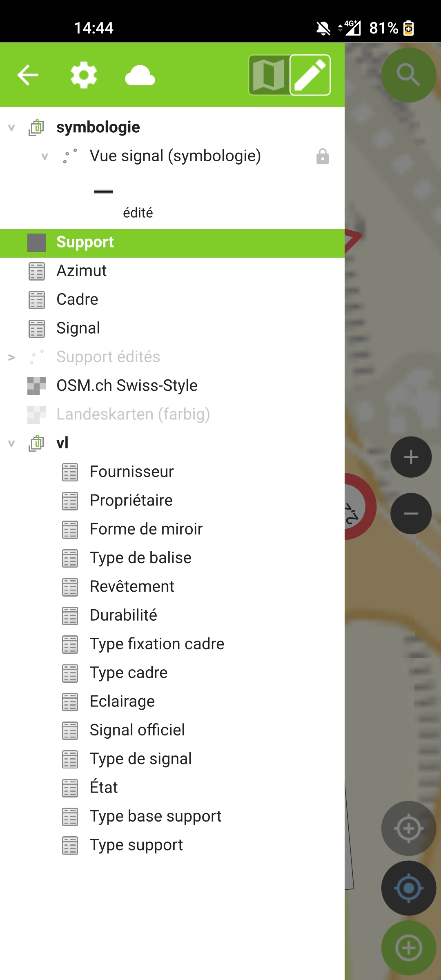Collapse the vl group
Image resolution: width=441 pixels, height=980 pixels.
(11, 443)
